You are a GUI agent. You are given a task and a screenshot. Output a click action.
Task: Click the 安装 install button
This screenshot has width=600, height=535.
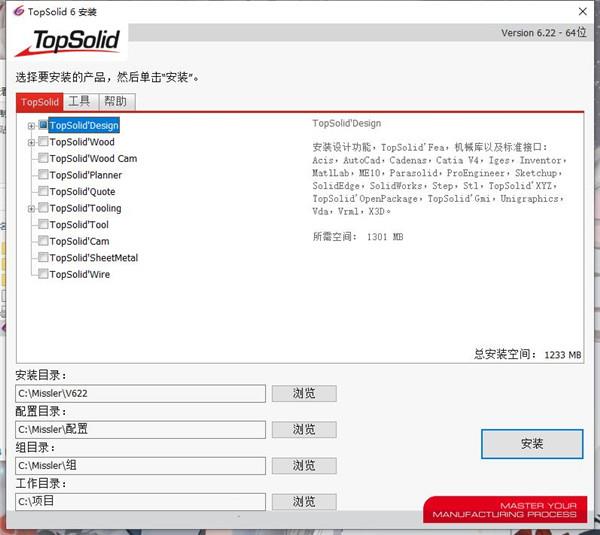(x=532, y=444)
